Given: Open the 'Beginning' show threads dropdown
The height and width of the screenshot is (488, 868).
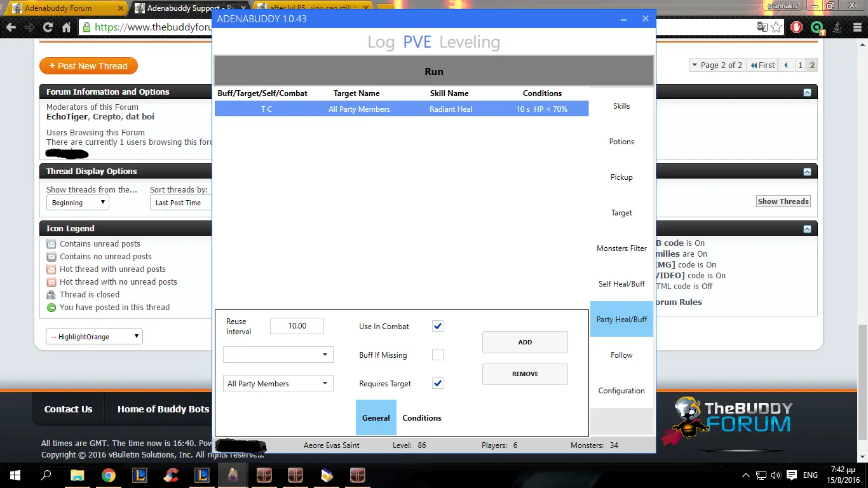Looking at the screenshot, I should [78, 203].
